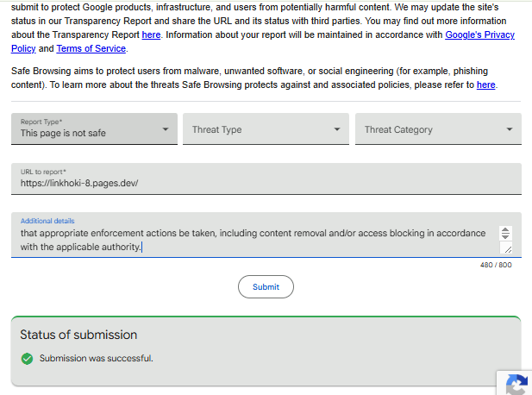Follow the Safe Browsing policies 'here' link
The height and width of the screenshot is (395, 532).
[x=485, y=85]
